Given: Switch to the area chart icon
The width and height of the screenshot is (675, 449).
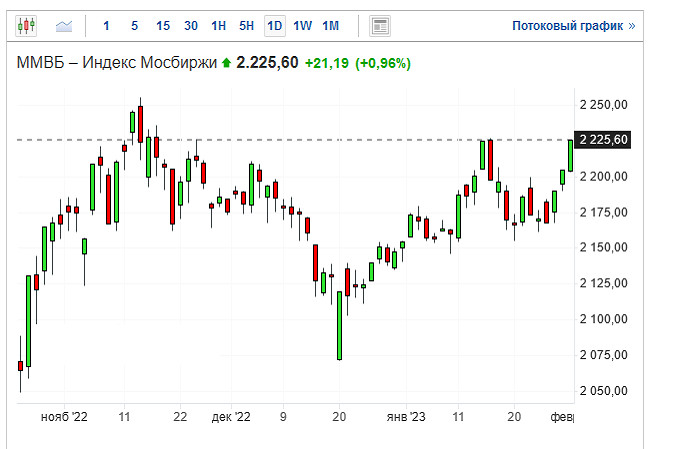Looking at the screenshot, I should 64,26.
